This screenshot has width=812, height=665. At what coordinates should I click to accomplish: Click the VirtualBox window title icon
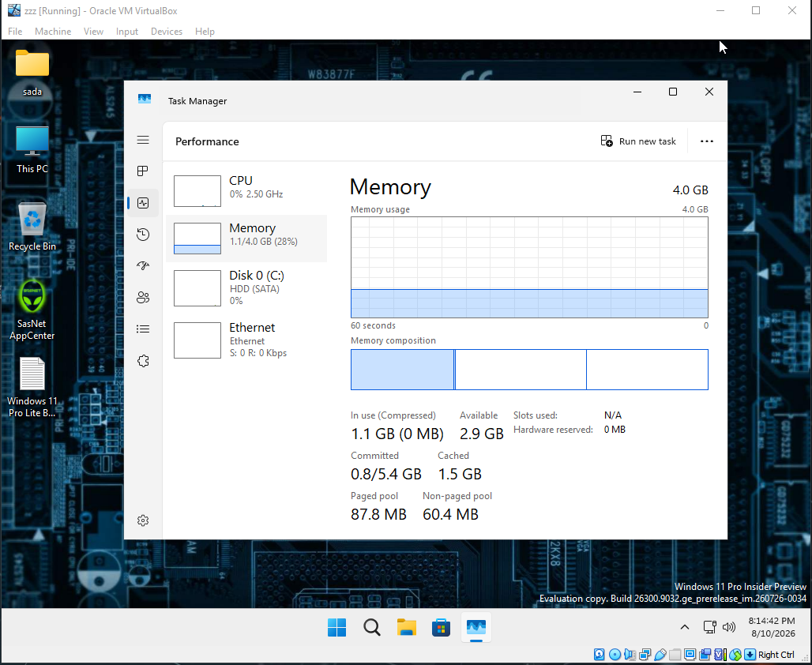pyautogui.click(x=14, y=10)
